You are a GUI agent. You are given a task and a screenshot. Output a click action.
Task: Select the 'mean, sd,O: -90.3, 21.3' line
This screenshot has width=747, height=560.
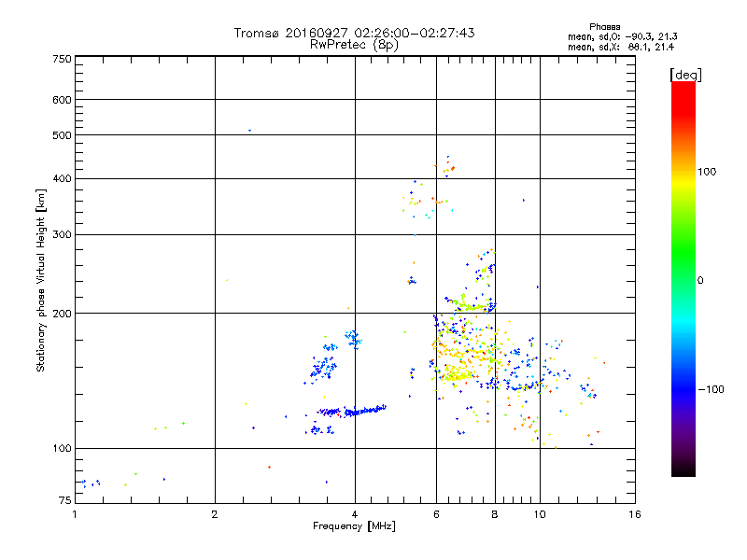click(x=622, y=36)
